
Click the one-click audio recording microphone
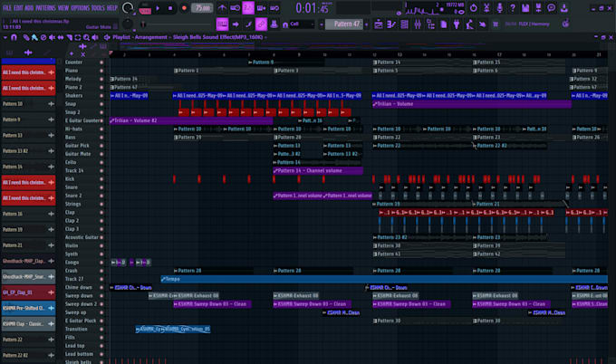499,7
